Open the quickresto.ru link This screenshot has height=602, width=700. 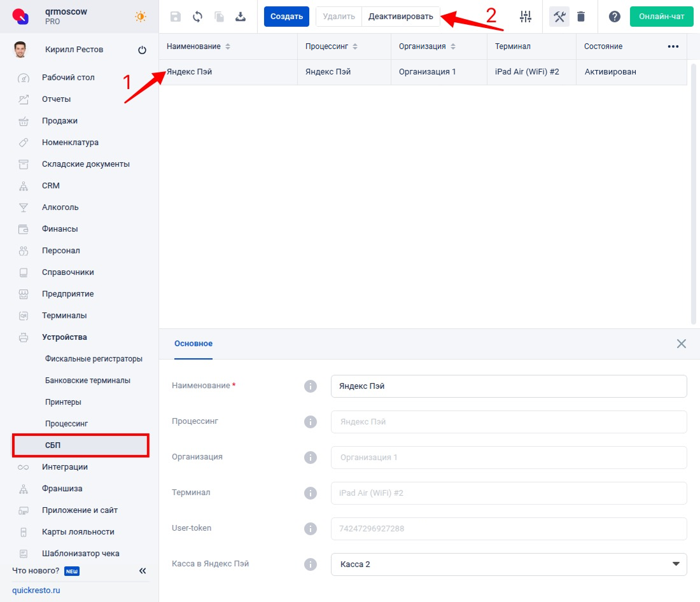36,591
